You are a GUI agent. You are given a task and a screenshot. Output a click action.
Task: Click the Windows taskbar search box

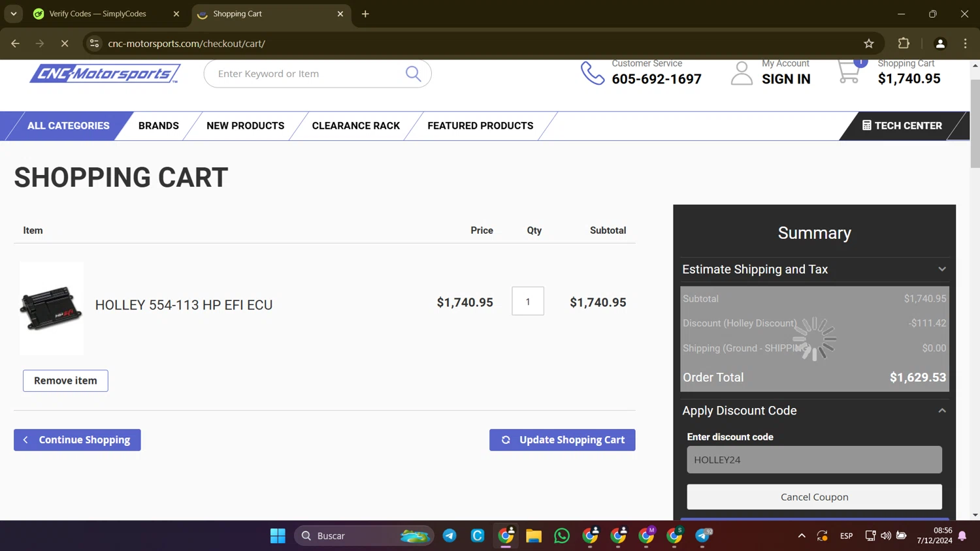click(364, 536)
